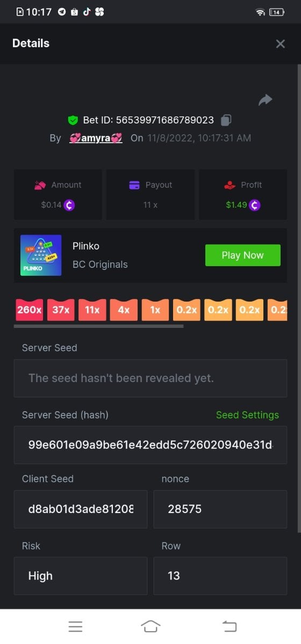Tap the Risk field showing High
The height and width of the screenshot is (644, 301).
click(x=81, y=576)
